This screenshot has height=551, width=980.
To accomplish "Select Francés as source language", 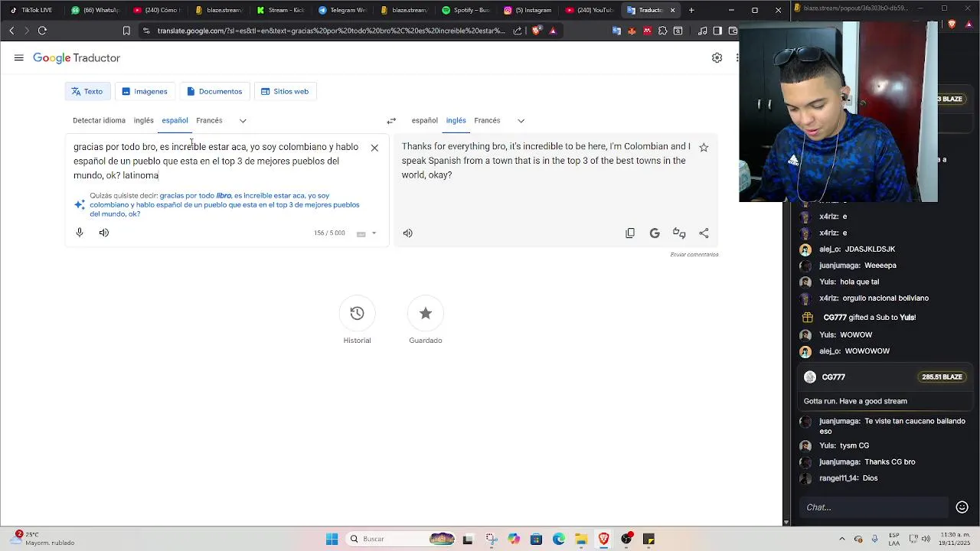I will (x=209, y=121).
